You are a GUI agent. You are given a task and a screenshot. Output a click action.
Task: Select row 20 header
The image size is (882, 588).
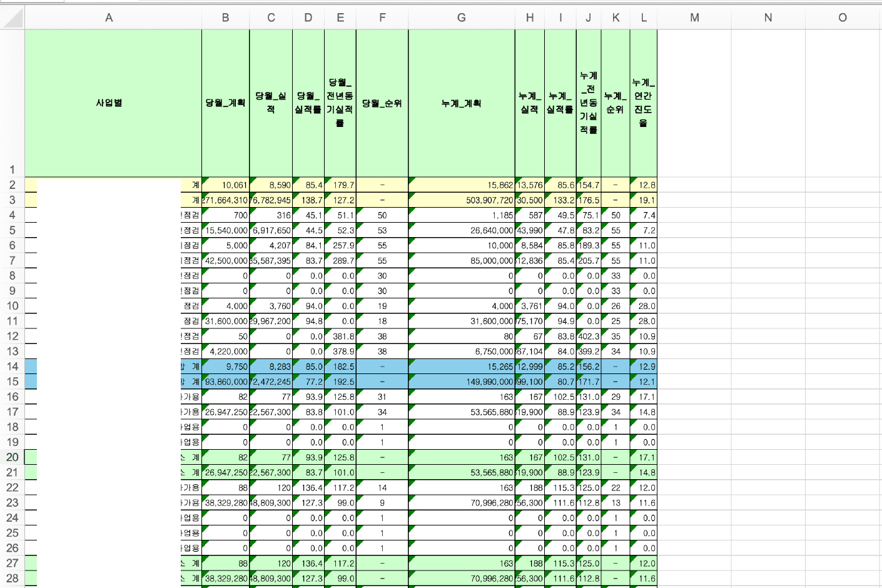click(12, 457)
